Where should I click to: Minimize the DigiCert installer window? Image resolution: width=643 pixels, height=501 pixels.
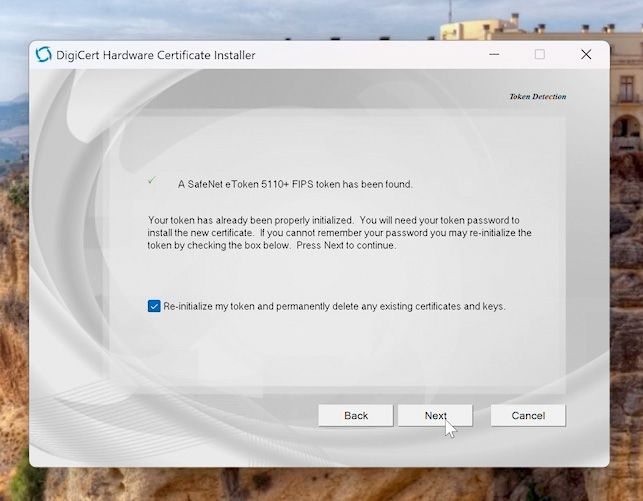[x=494, y=55]
